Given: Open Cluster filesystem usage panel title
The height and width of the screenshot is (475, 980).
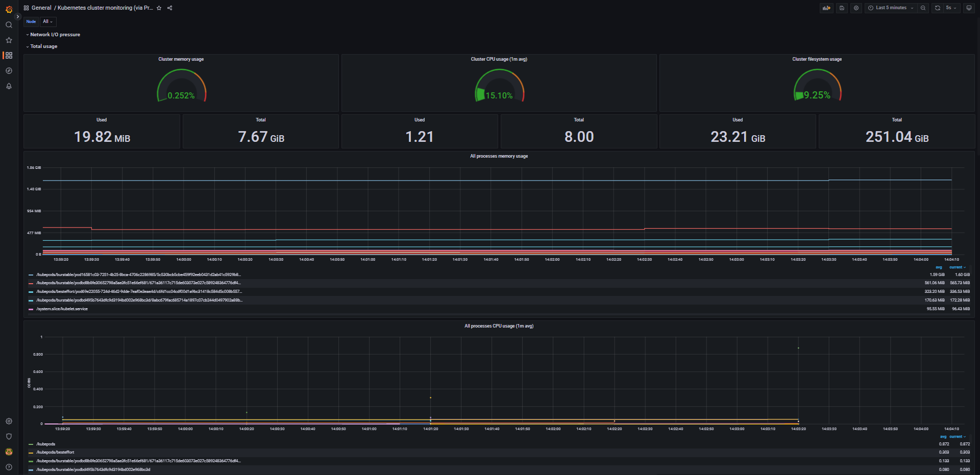Looking at the screenshot, I should pos(817,59).
